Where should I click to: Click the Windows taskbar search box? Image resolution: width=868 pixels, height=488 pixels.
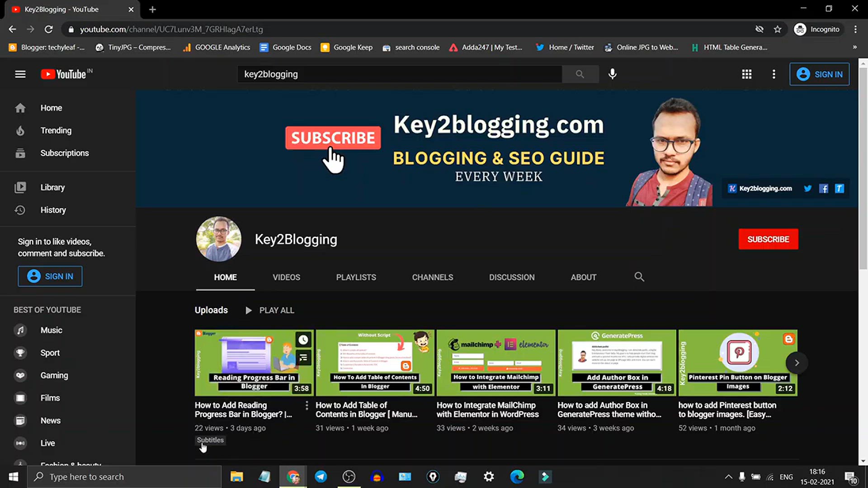coord(125,477)
